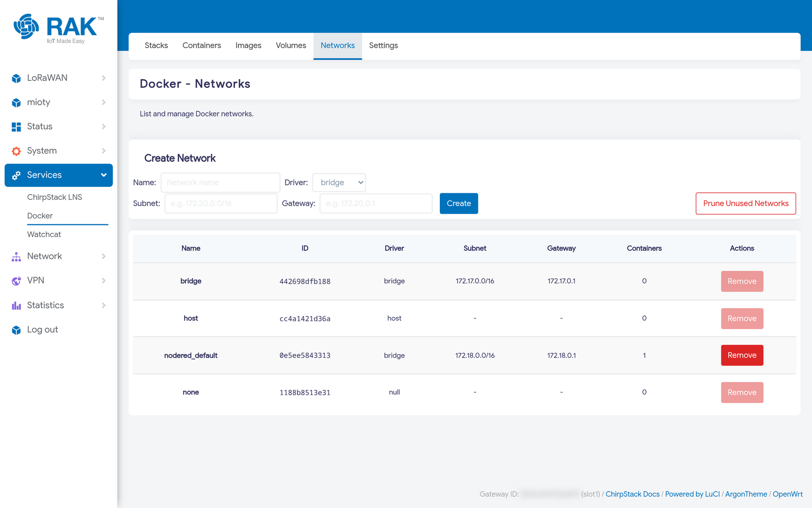Click the Log out menu label
This screenshot has height=508, width=812.
42,330
